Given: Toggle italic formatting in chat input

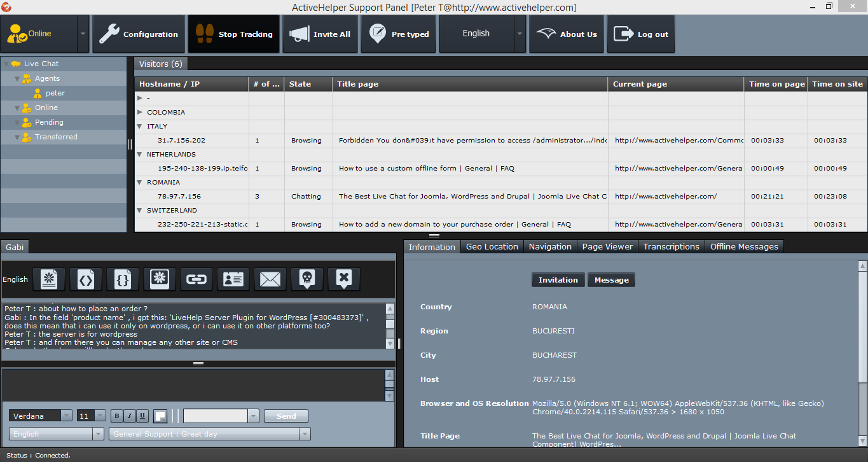Looking at the screenshot, I should [130, 416].
